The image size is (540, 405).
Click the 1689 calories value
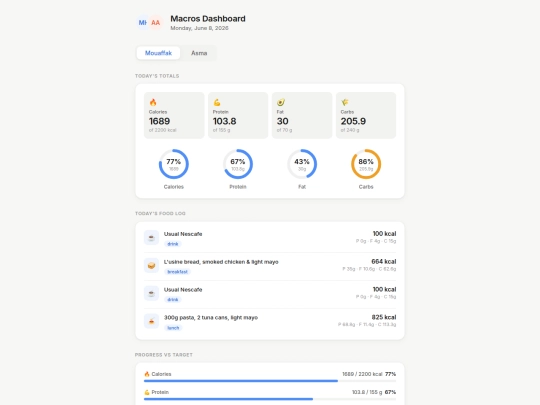point(159,121)
